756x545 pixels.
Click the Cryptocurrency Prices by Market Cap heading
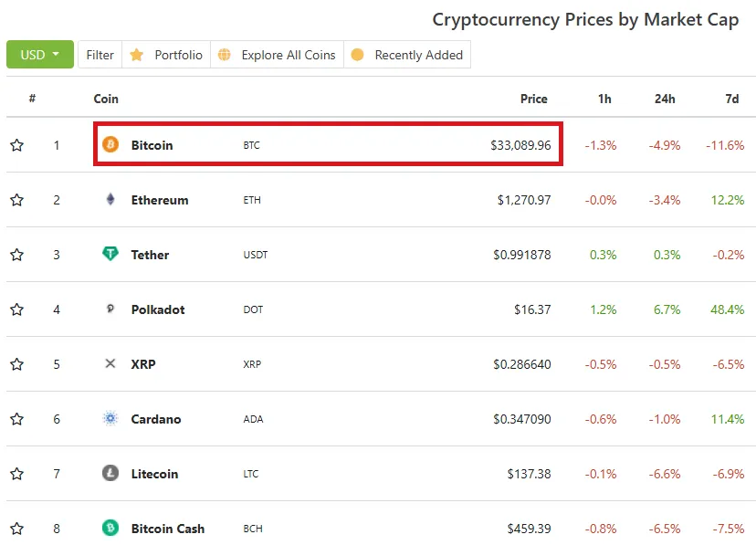coord(585,20)
